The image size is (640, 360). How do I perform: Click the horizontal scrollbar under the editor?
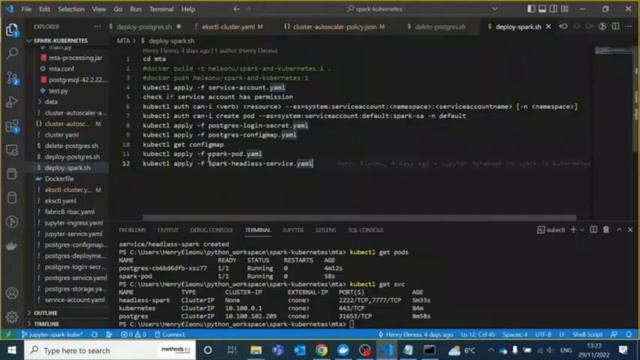tap(359, 218)
